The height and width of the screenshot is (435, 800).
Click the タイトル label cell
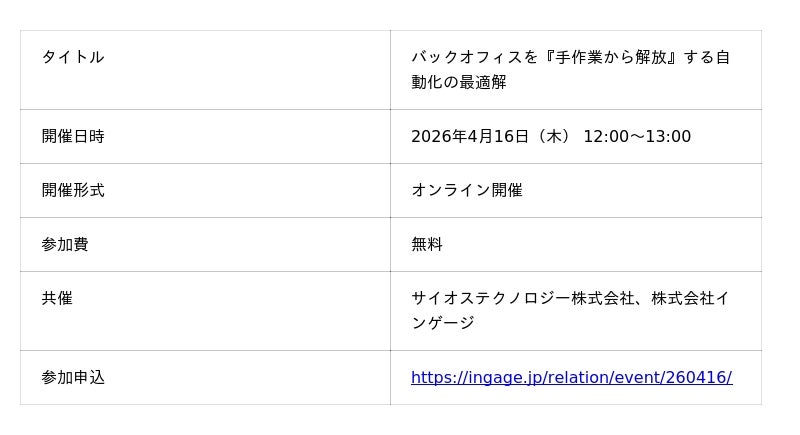pos(73,57)
